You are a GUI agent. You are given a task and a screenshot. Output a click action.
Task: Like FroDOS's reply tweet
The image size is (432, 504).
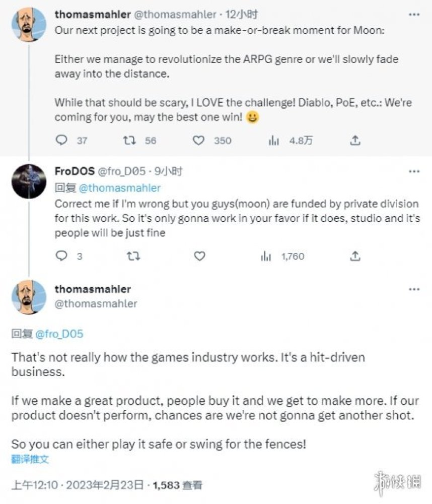(x=200, y=257)
